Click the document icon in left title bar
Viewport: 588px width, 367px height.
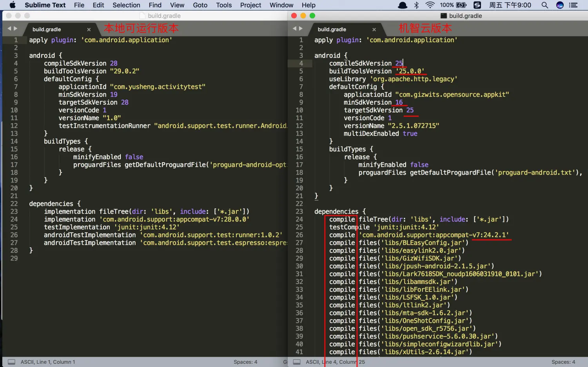tap(143, 16)
